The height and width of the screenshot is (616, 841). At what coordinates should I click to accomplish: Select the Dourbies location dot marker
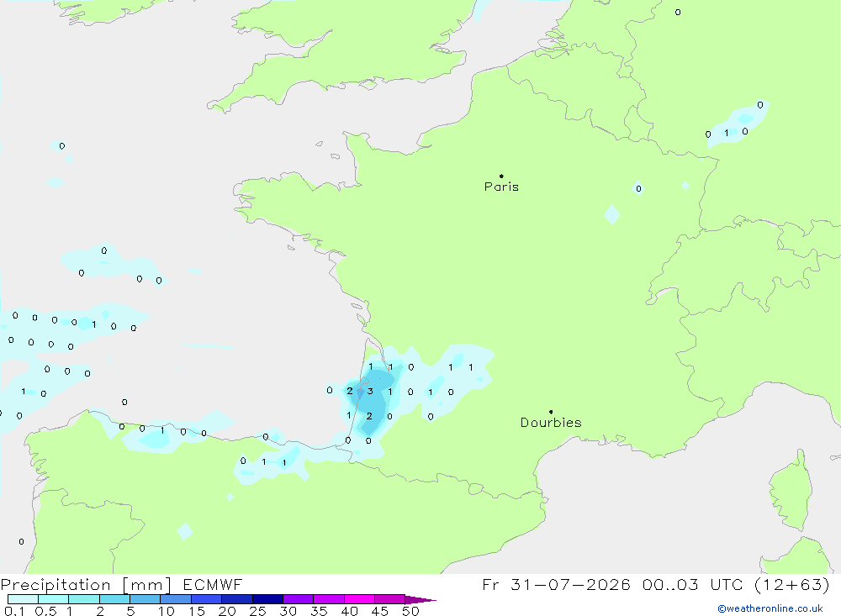[x=551, y=412]
